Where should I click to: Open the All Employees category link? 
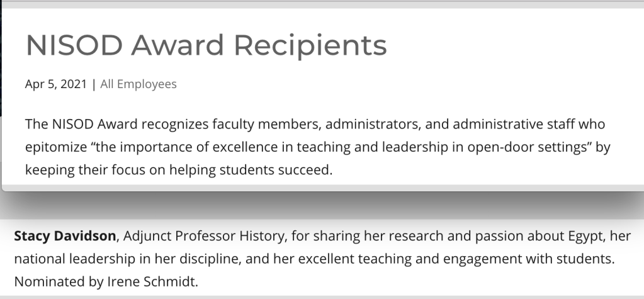click(x=138, y=84)
